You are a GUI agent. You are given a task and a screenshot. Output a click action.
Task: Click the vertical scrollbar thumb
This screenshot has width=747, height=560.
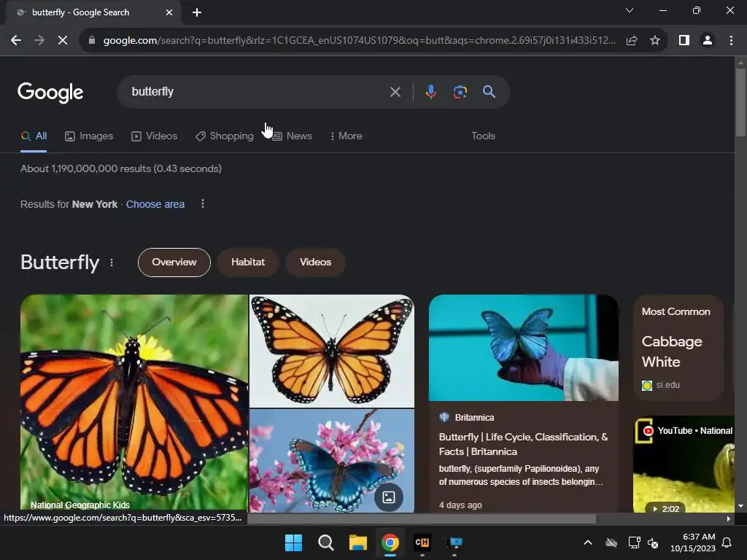[740, 102]
